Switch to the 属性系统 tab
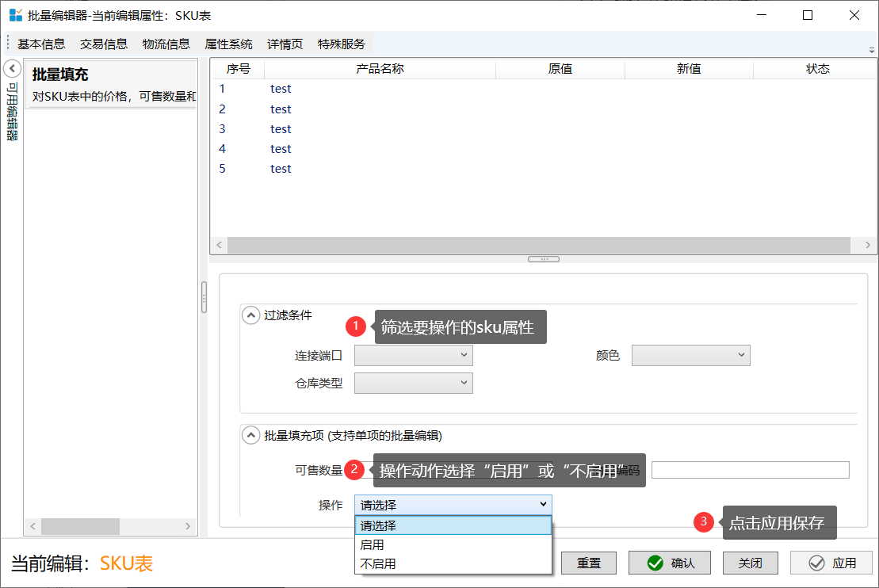Image resolution: width=879 pixels, height=588 pixels. [228, 44]
